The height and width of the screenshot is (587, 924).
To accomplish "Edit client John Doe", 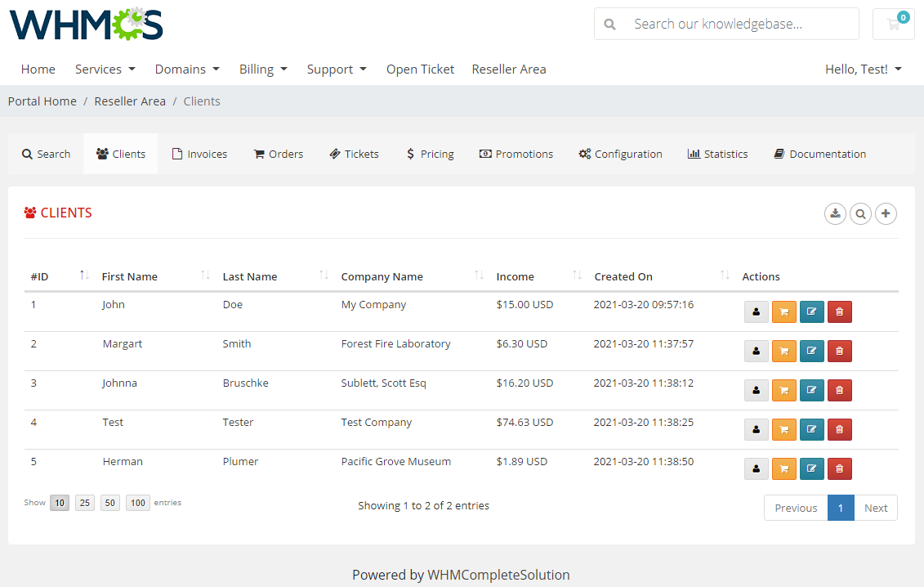I will (811, 312).
